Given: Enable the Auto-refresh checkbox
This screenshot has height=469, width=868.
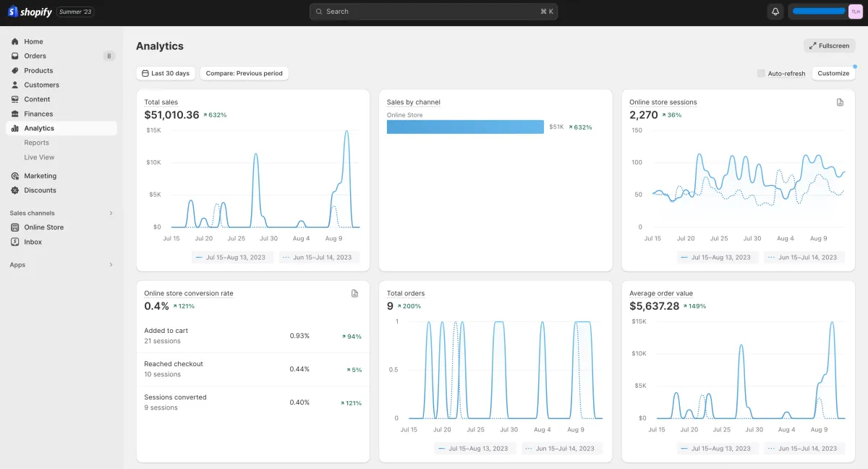Looking at the screenshot, I should [x=761, y=73].
